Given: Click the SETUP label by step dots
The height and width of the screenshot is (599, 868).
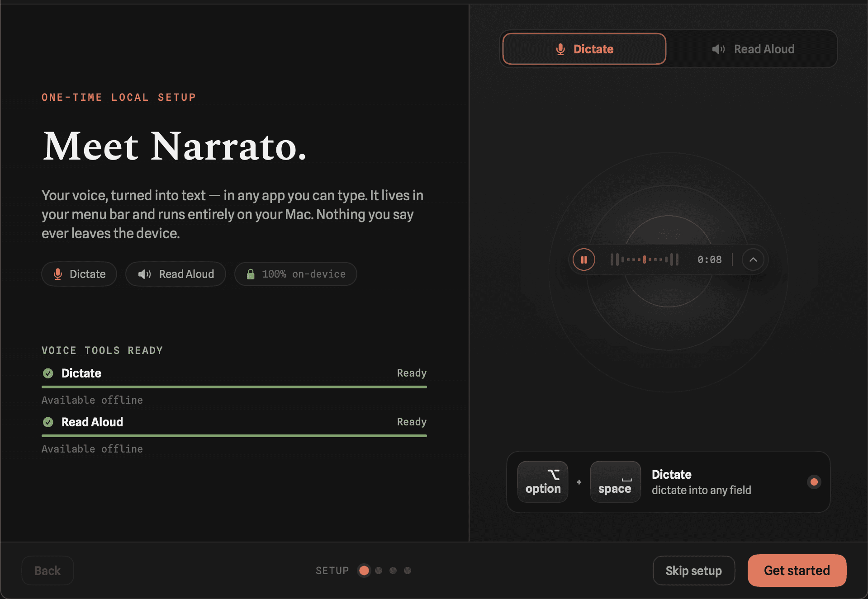Looking at the screenshot, I should (x=332, y=571).
